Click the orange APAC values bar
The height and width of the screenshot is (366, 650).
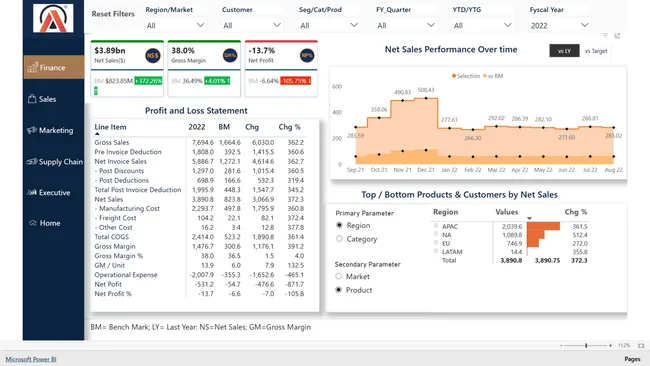point(543,226)
